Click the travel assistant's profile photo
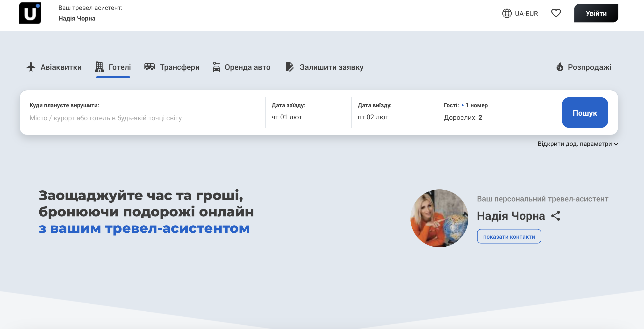 pyautogui.click(x=439, y=218)
